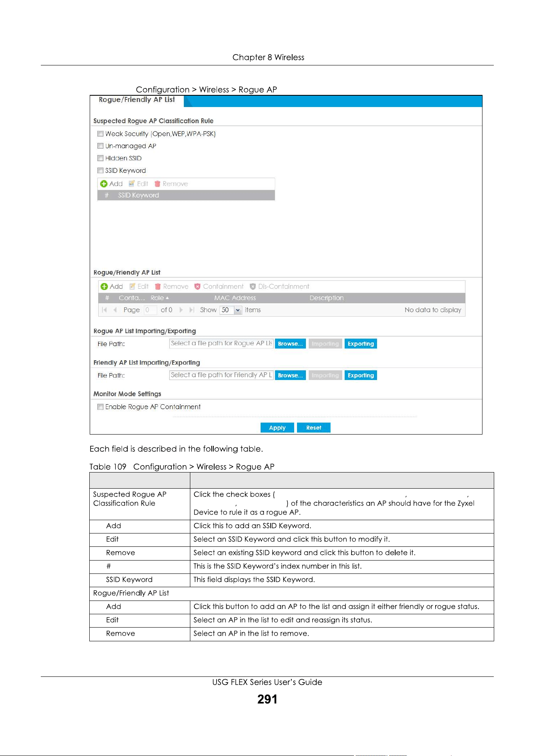Click 'Suspected Rogue AP Classification Rule' section heading
Viewport: 535px width, 756px height.
[154, 121]
